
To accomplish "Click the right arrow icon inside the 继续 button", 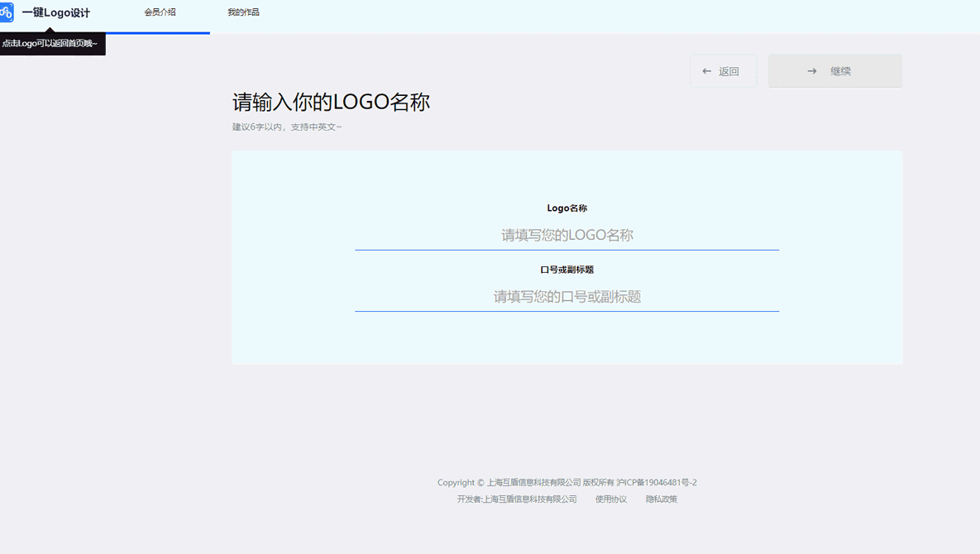I will click(810, 70).
